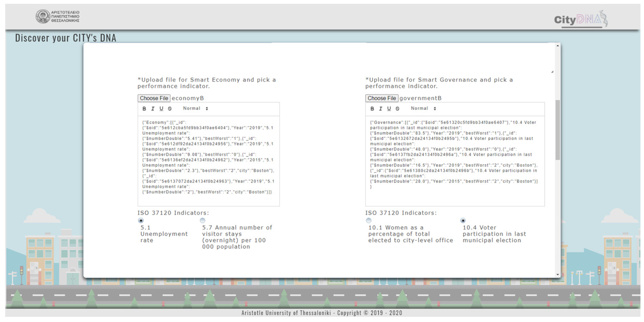Toggle italic in the Smart Governance editor
This screenshot has height=322, width=644.
pos(381,109)
